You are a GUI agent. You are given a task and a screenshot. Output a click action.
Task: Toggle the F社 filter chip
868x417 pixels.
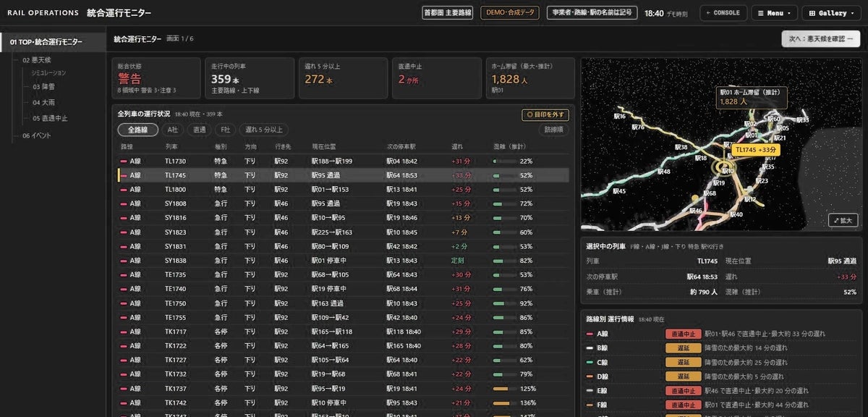point(225,130)
